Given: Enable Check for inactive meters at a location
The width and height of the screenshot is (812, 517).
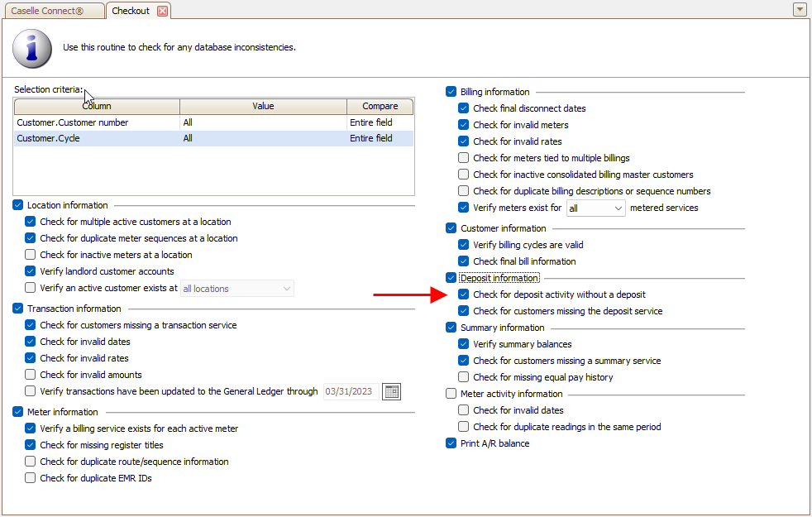Looking at the screenshot, I should [x=31, y=255].
